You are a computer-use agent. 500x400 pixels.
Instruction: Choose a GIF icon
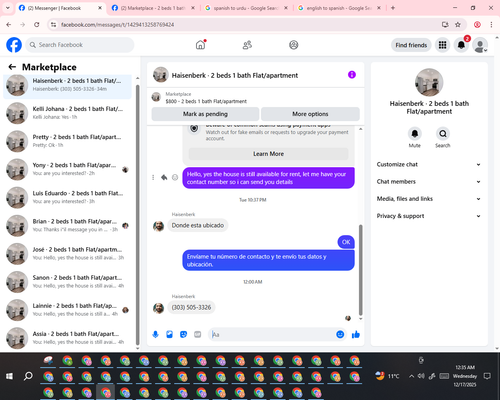198,334
